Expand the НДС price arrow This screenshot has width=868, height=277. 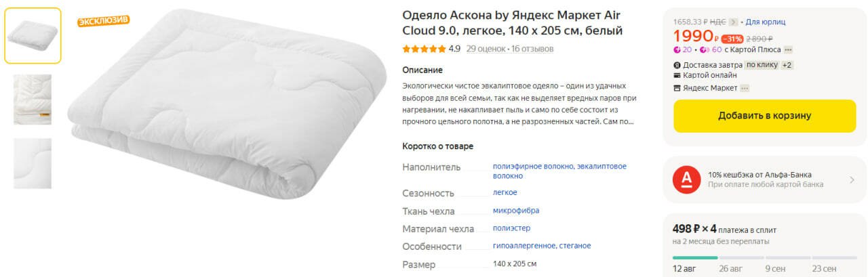tap(733, 22)
